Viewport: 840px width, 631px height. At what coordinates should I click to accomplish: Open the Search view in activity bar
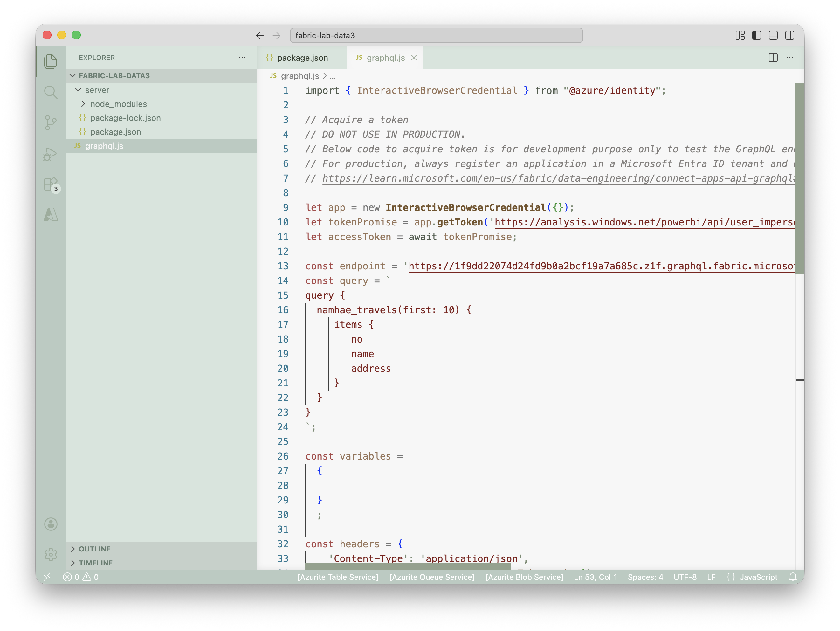(x=51, y=92)
